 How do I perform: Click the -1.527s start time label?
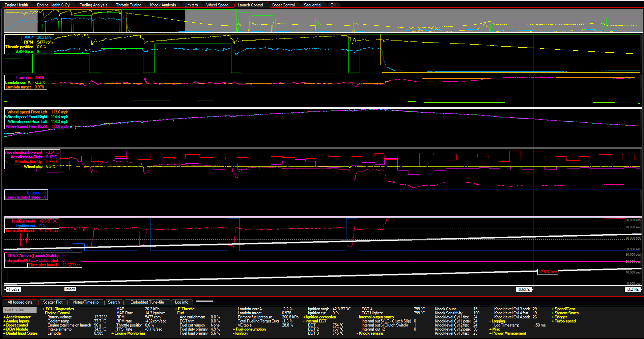pyautogui.click(x=13, y=289)
